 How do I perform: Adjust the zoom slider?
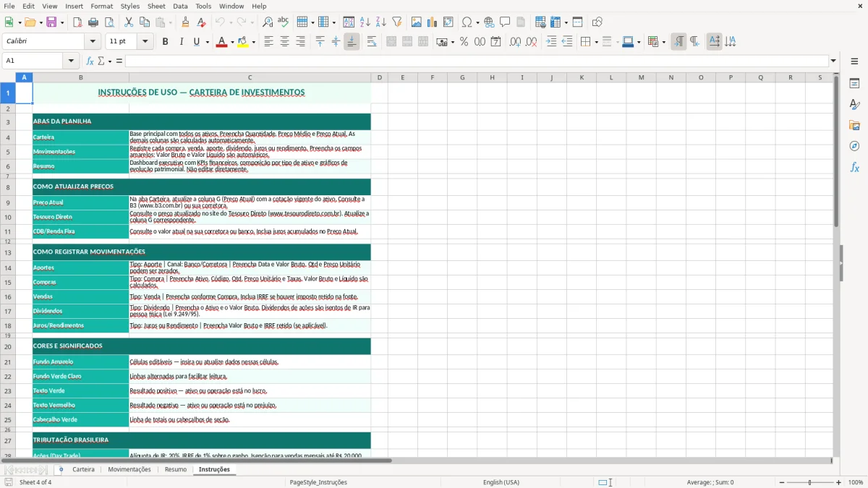(810, 482)
